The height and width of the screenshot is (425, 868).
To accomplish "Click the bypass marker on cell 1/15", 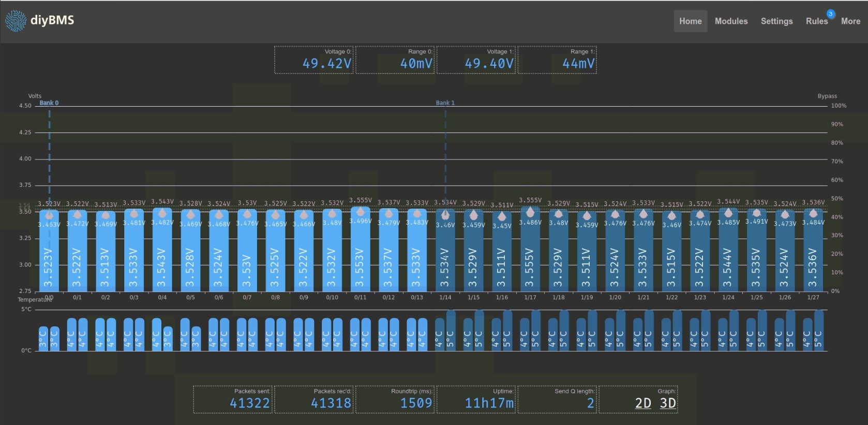I will pyautogui.click(x=473, y=215).
